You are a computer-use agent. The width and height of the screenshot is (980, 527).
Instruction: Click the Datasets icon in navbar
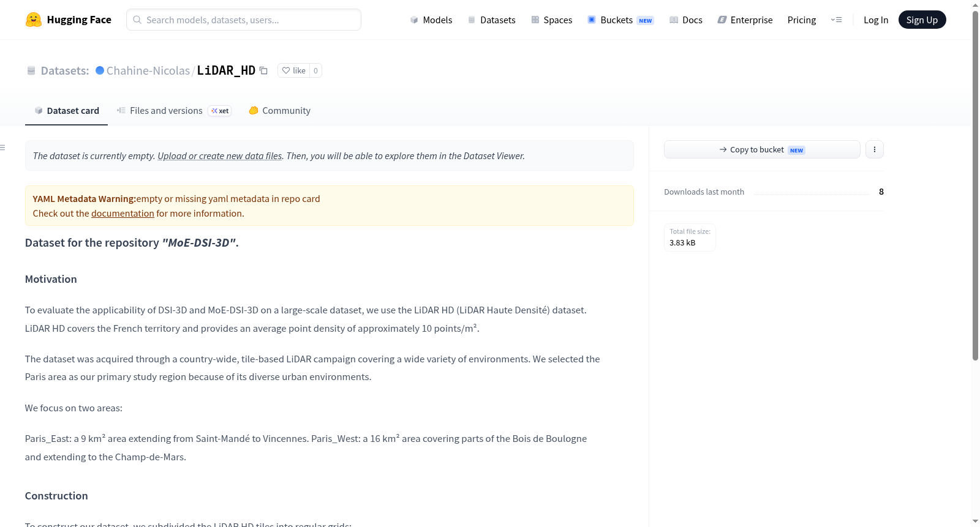pyautogui.click(x=472, y=20)
